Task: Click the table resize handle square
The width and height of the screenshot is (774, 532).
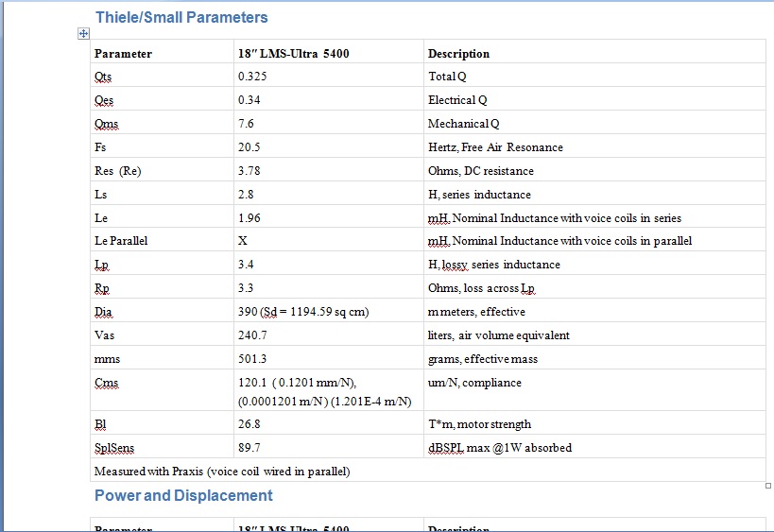Action: (x=768, y=486)
